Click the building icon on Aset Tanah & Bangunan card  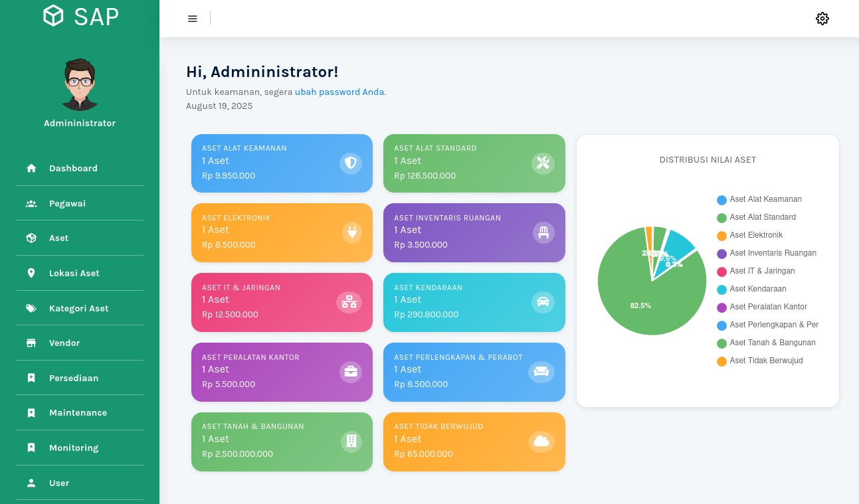351,442
